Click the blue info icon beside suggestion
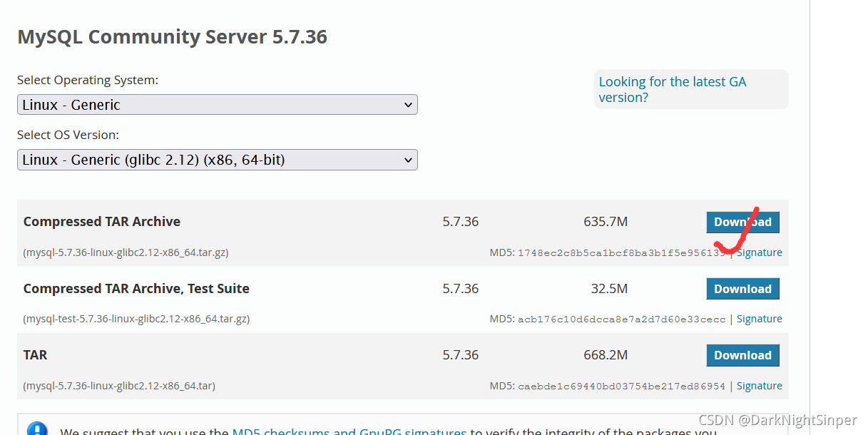The height and width of the screenshot is (435, 868). (x=37, y=429)
